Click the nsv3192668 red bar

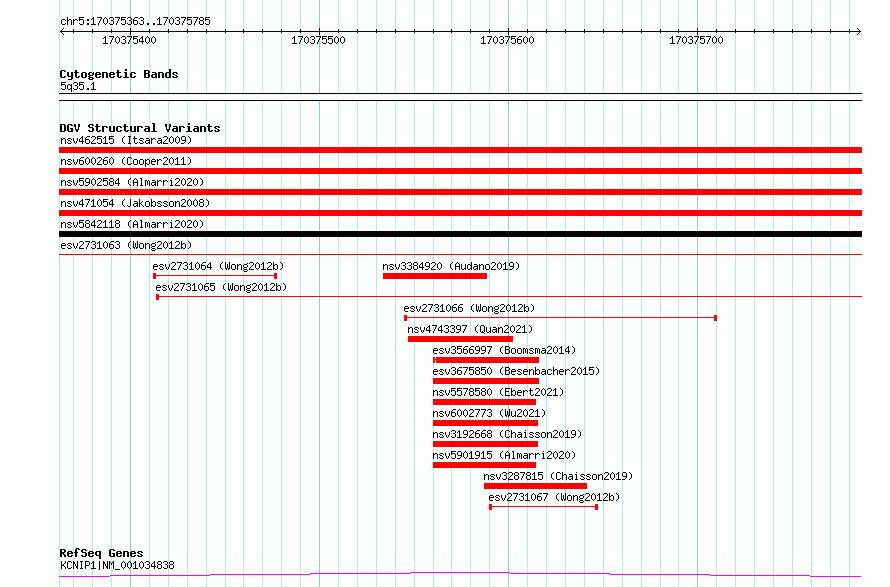pyautogui.click(x=485, y=444)
